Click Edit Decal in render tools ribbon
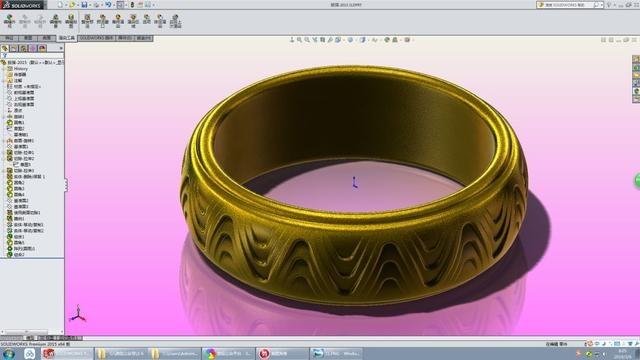 pyautogui.click(x=71, y=21)
